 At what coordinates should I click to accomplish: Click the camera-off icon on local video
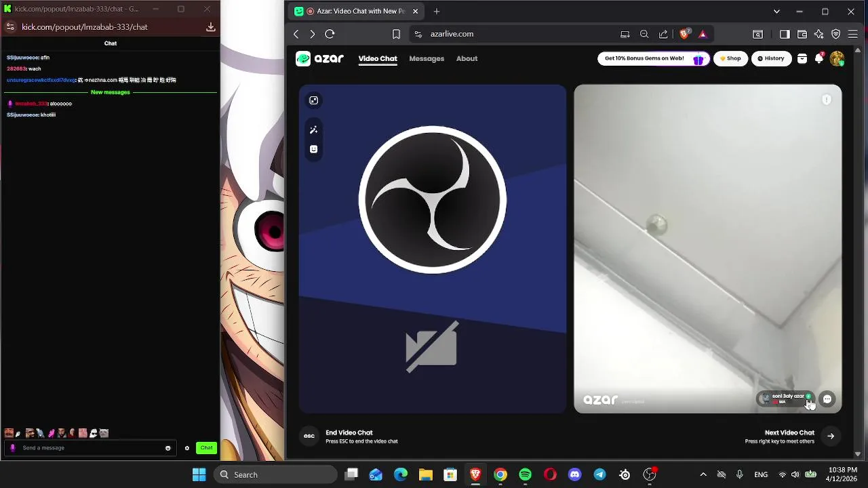tap(432, 347)
